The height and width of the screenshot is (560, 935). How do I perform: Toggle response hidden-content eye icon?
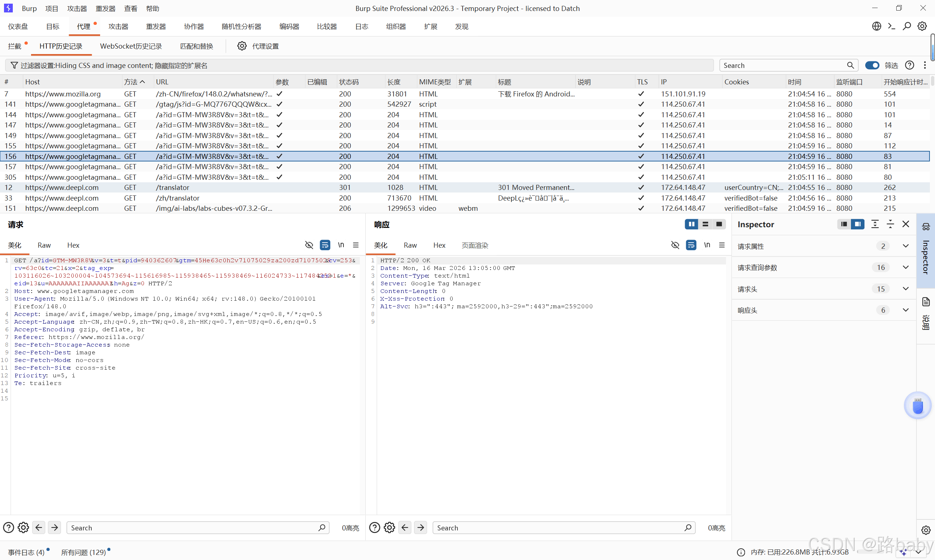pos(675,245)
